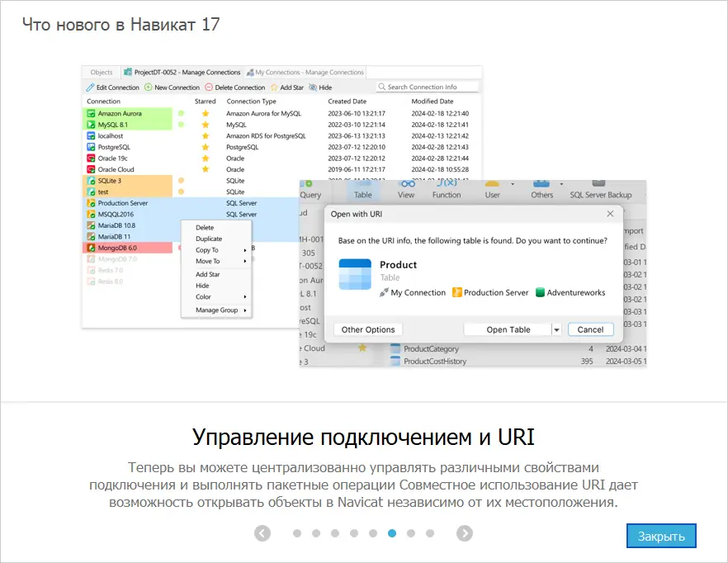Select the active blue slide indicator dot
728x563 pixels.
[x=392, y=533]
